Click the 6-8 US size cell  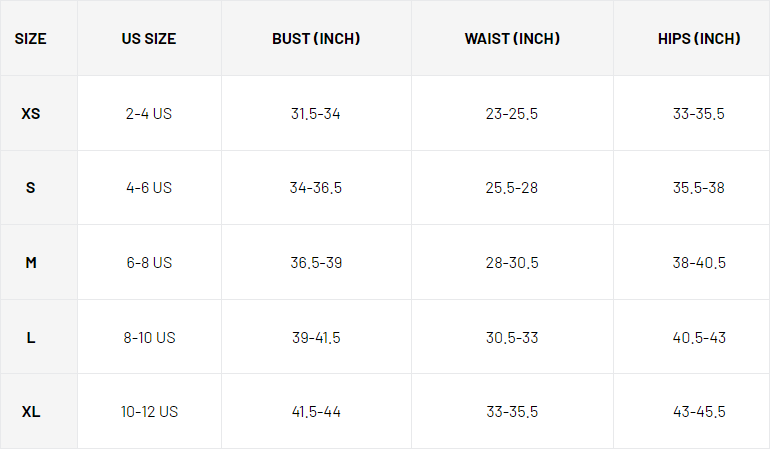149,263
